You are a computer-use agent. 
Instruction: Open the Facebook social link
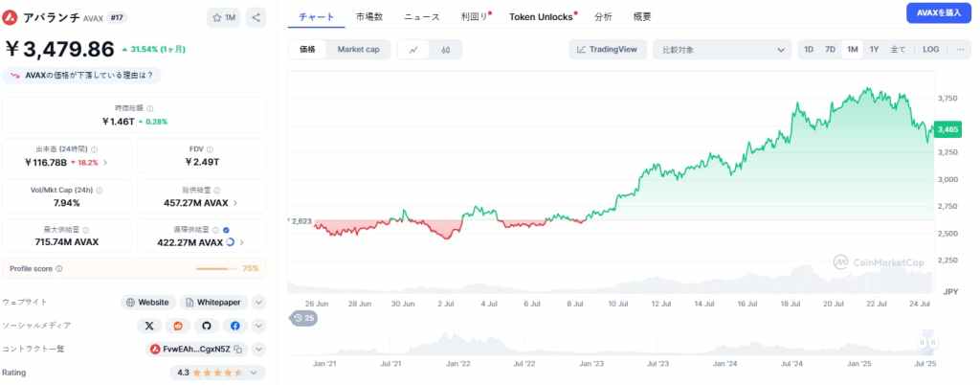pyautogui.click(x=235, y=326)
